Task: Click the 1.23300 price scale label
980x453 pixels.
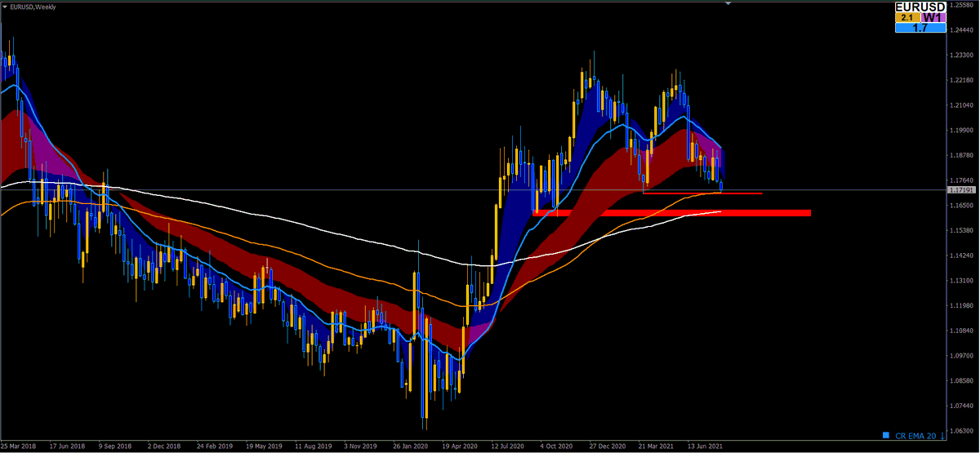Action: (x=963, y=55)
